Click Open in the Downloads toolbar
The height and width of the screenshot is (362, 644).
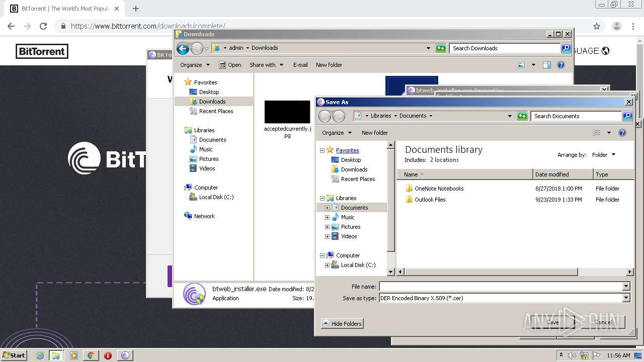click(x=230, y=65)
